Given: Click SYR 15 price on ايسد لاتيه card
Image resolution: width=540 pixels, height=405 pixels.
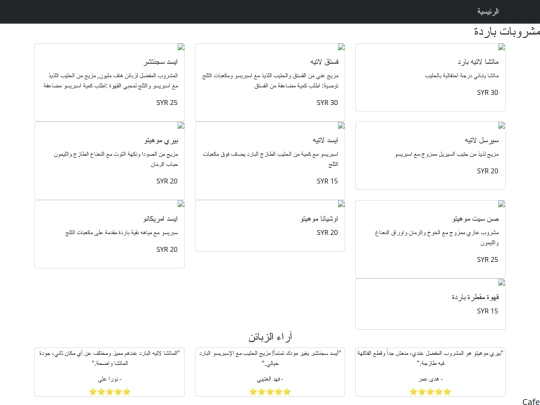Looking at the screenshot, I should tap(327, 181).
